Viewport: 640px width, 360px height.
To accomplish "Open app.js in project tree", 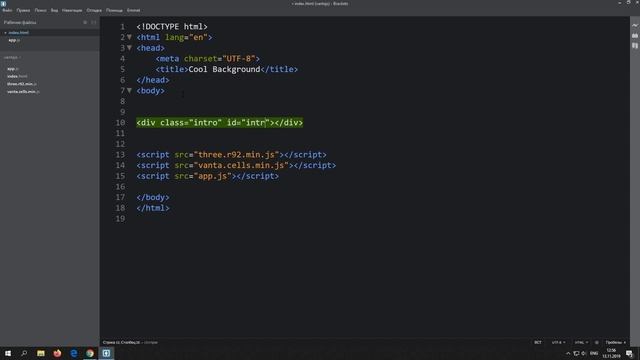I will pos(13,69).
